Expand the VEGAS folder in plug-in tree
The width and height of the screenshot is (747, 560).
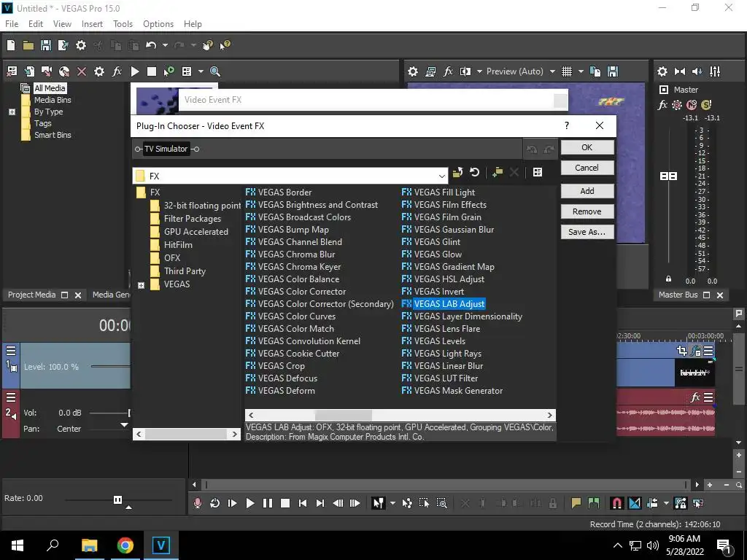tap(141, 285)
